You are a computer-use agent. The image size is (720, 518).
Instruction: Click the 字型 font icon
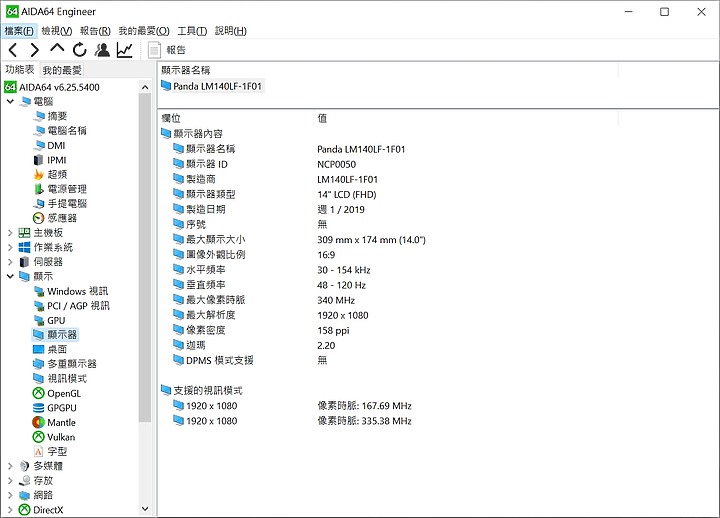[x=39, y=451]
